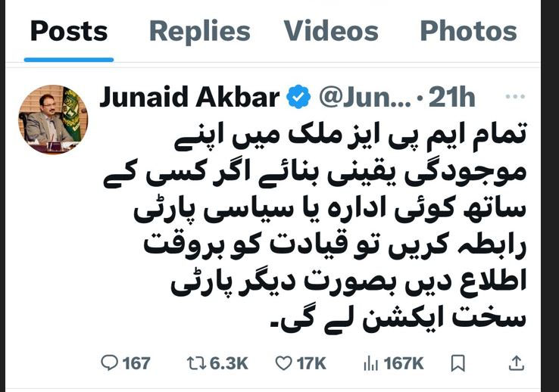Open the three-dot more options menu

click(x=515, y=97)
